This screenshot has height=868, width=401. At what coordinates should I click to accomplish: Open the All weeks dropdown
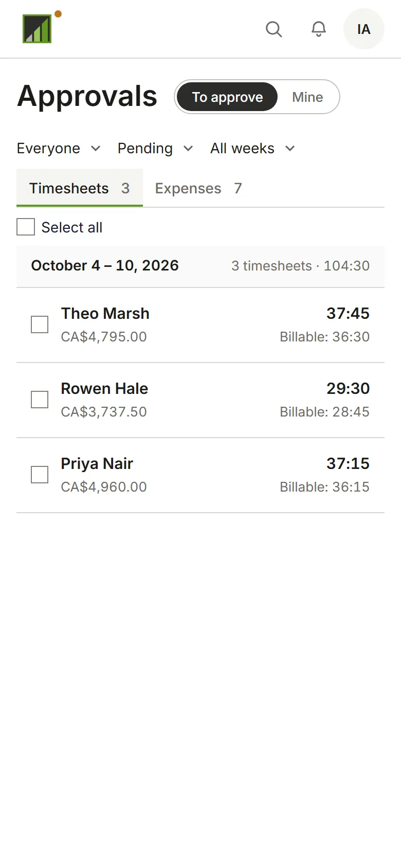pyautogui.click(x=252, y=149)
